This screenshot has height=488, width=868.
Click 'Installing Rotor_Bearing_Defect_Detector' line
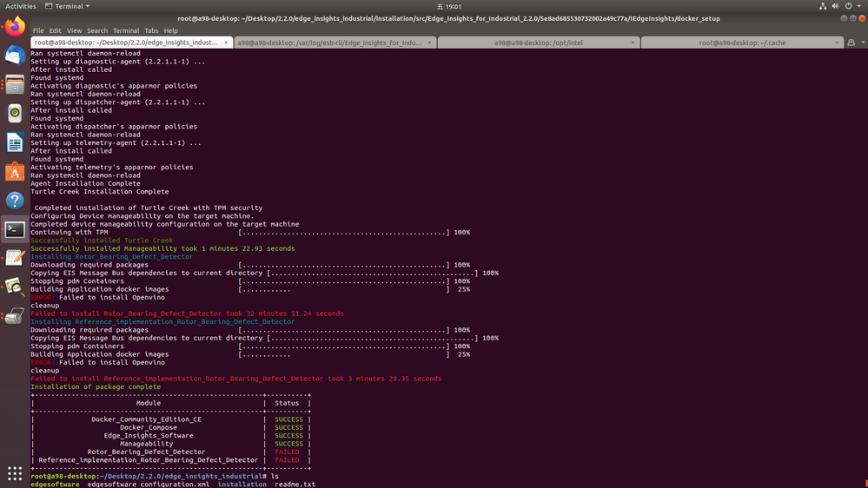point(112,257)
